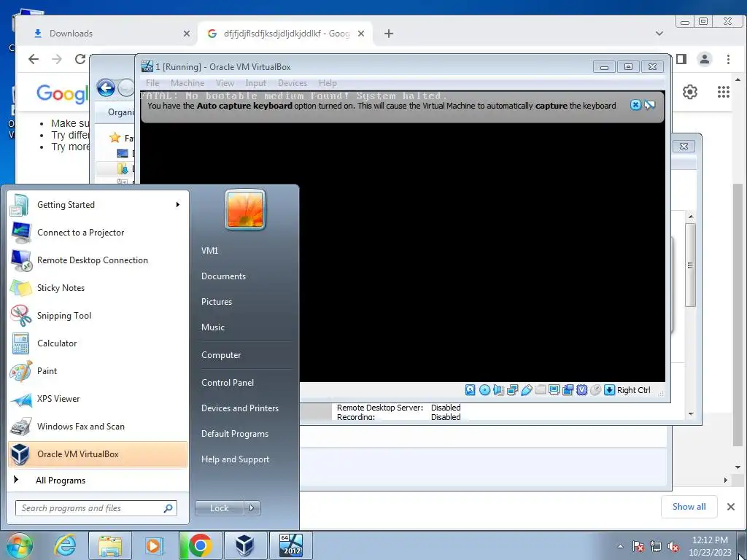The height and width of the screenshot is (560, 747).
Task: Open the shutdown options arrow next to Lock
Action: pyautogui.click(x=252, y=508)
